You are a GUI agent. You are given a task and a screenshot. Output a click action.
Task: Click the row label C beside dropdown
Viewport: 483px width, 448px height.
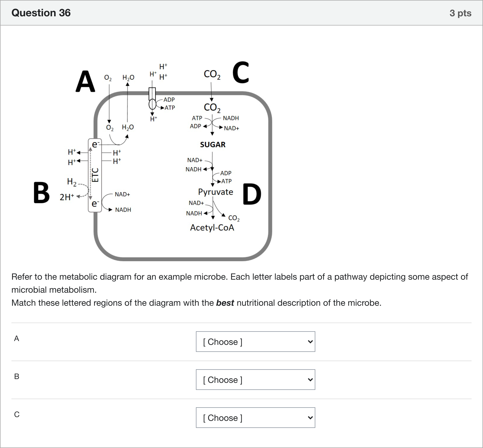point(17,415)
